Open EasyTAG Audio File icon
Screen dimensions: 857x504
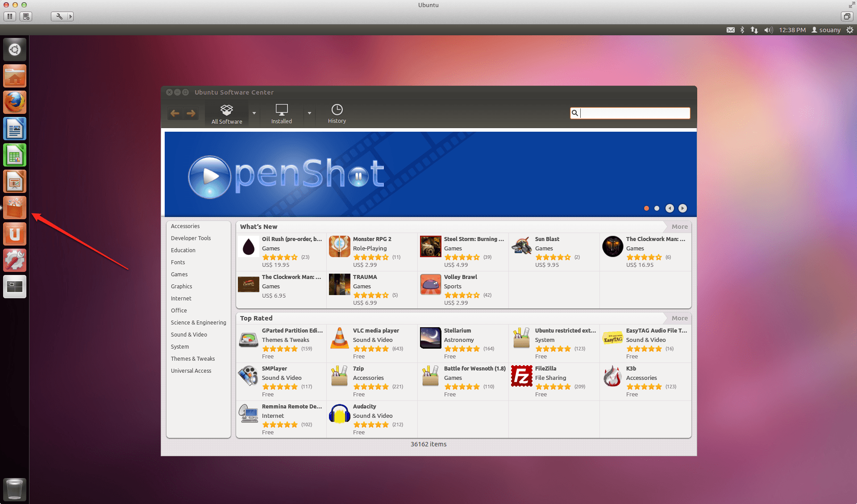point(613,338)
